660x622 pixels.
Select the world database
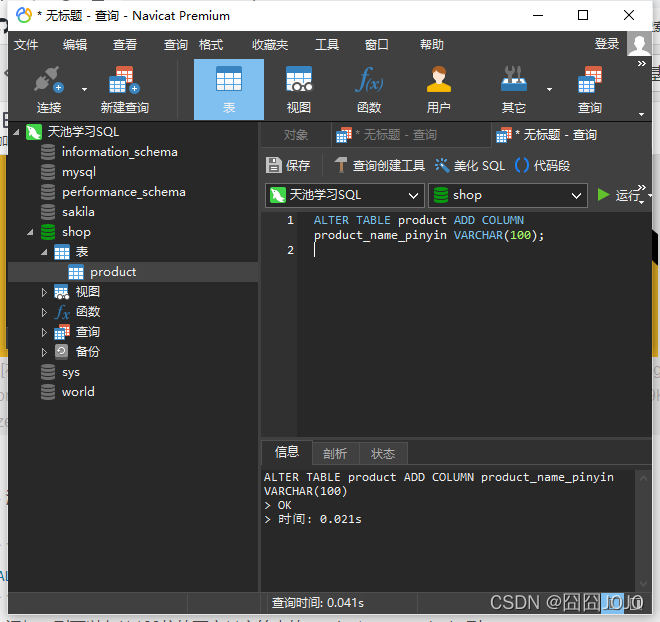coord(78,392)
